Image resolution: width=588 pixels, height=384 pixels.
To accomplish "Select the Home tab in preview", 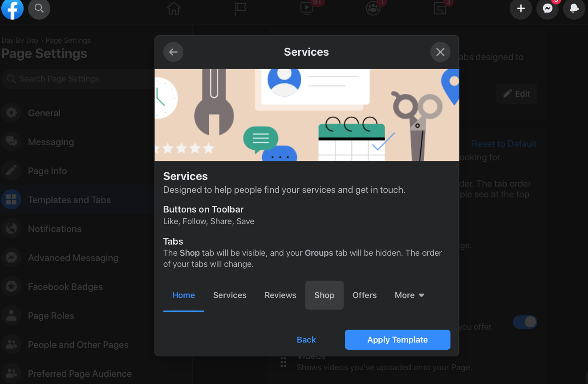I will tap(183, 295).
